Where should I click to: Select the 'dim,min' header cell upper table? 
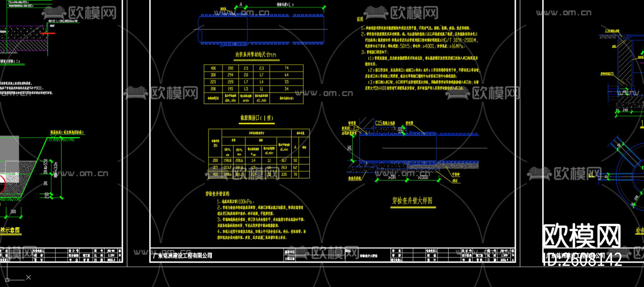pyautogui.click(x=230, y=100)
